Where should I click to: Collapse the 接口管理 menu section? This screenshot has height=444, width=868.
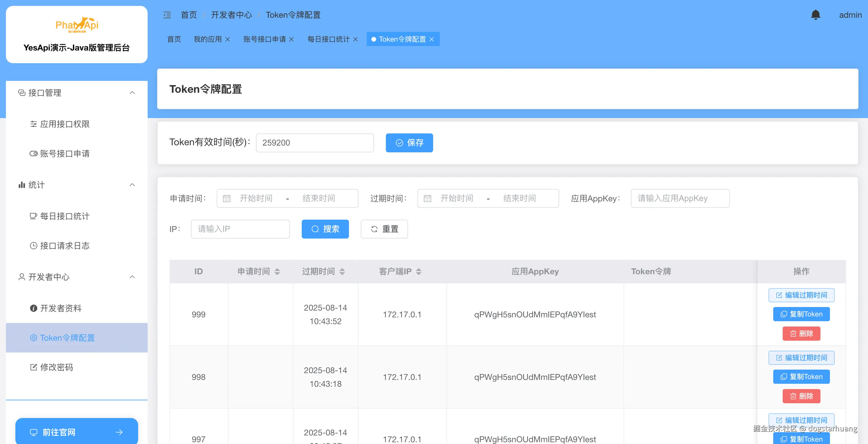click(x=133, y=93)
